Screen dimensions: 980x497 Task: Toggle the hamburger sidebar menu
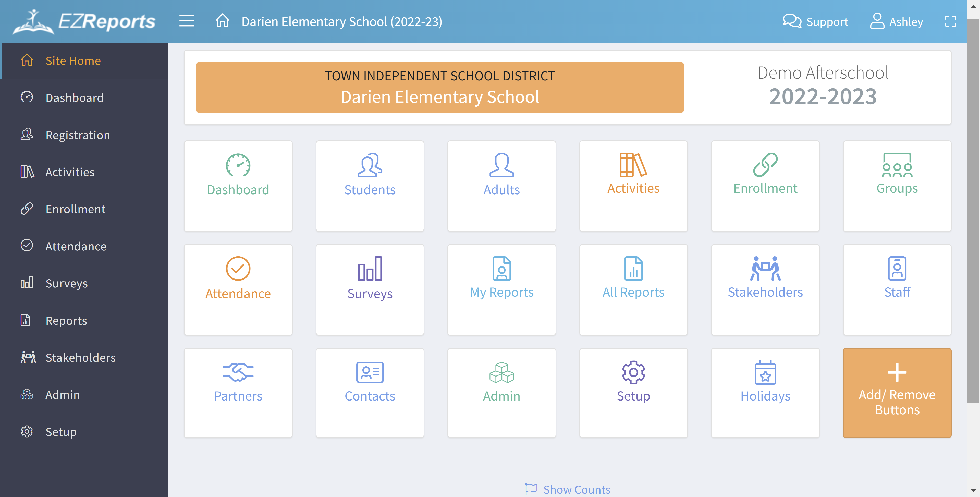click(186, 21)
